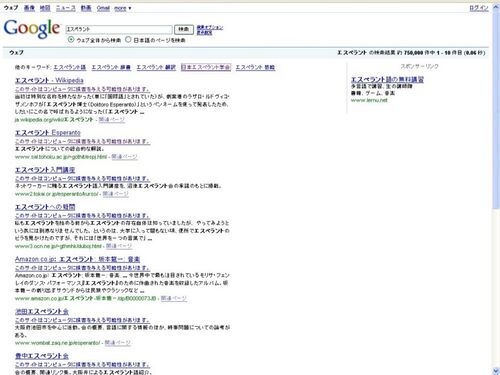Click the harm warning link under エスペラントへの疑問
This screenshot has width=500, height=375.
point(82,216)
